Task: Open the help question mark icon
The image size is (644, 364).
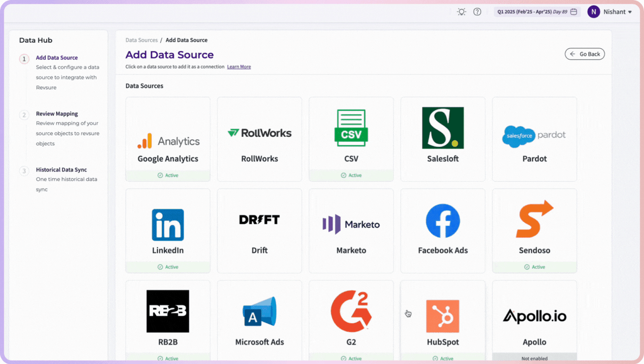Action: [x=477, y=12]
